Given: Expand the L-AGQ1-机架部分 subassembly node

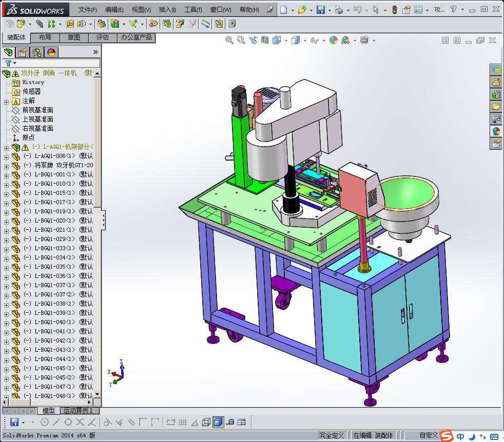Looking at the screenshot, I should [x=6, y=147].
